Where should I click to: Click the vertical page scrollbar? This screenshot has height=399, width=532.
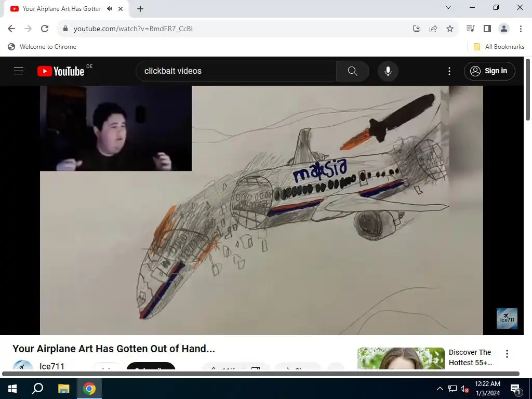pos(528,89)
